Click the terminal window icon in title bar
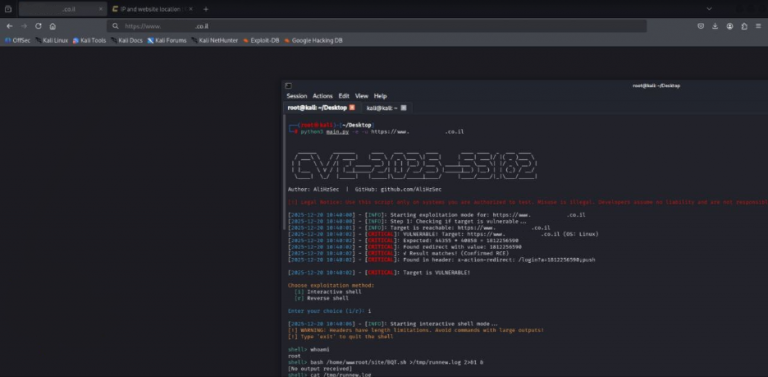The height and width of the screenshot is (377, 768). pos(288,86)
